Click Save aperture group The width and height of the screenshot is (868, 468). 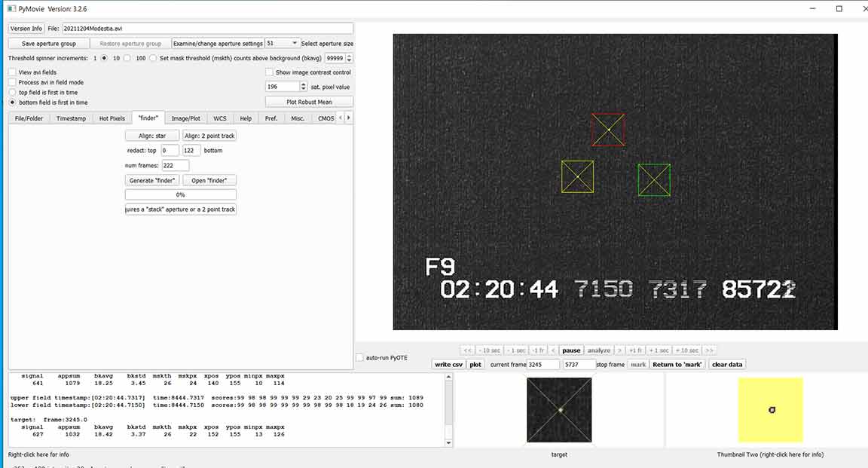pos(49,43)
